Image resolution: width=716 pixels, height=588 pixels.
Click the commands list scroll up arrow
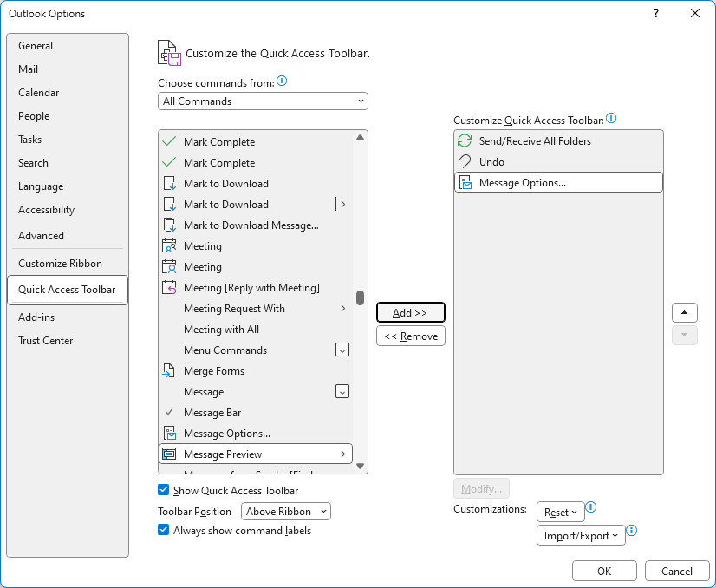(x=361, y=138)
